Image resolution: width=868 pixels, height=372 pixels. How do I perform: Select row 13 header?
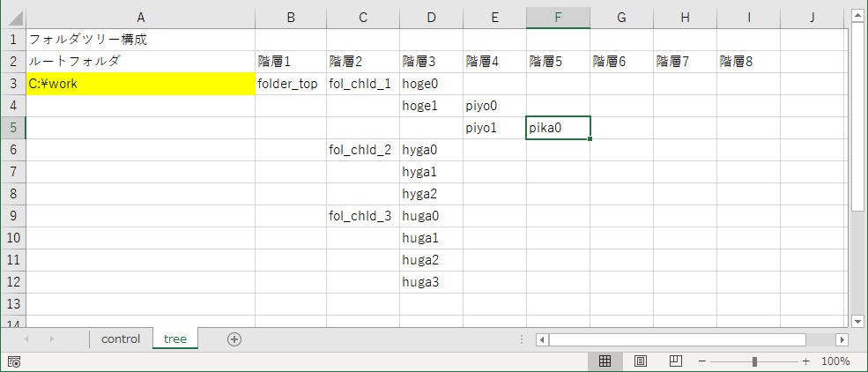click(14, 304)
